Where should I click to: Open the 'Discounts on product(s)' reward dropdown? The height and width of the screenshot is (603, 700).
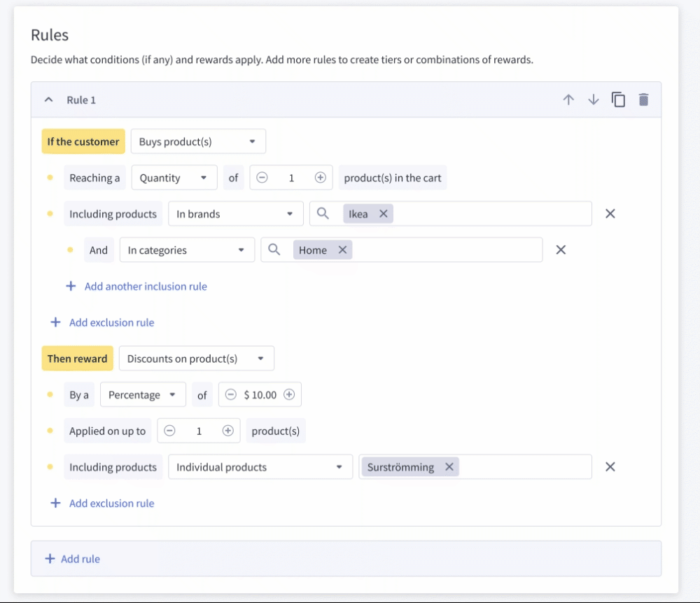(x=197, y=359)
